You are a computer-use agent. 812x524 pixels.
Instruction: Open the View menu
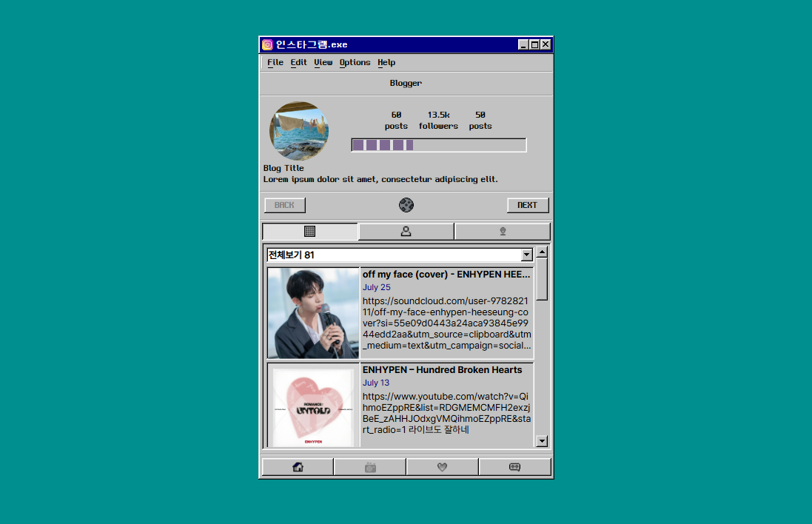323,63
